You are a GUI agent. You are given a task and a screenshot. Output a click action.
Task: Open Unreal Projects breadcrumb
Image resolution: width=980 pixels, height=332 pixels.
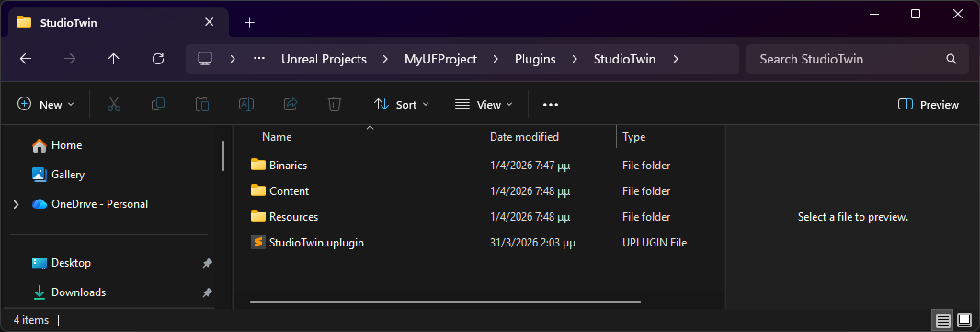click(324, 60)
